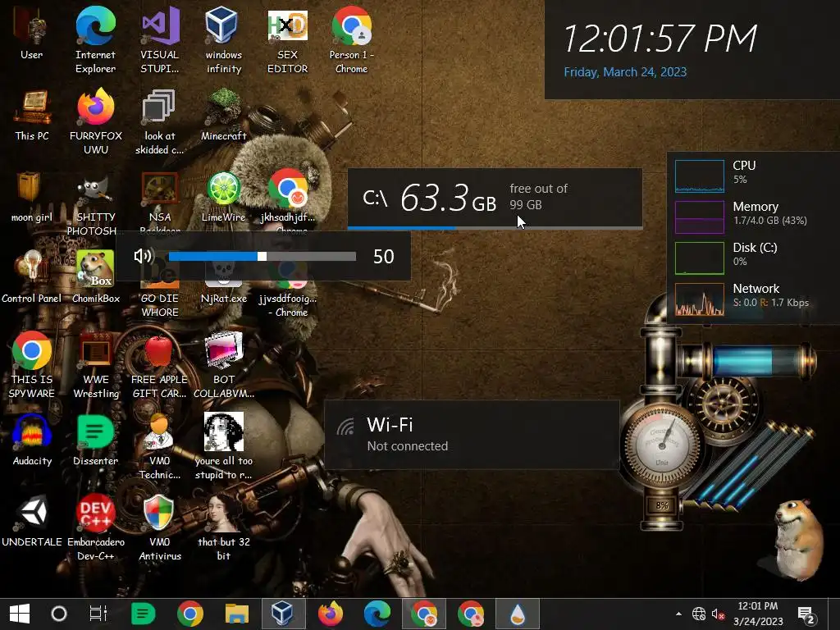Select the VMO Antivirus shield icon
Viewport: 840px width, 630px height.
[160, 527]
